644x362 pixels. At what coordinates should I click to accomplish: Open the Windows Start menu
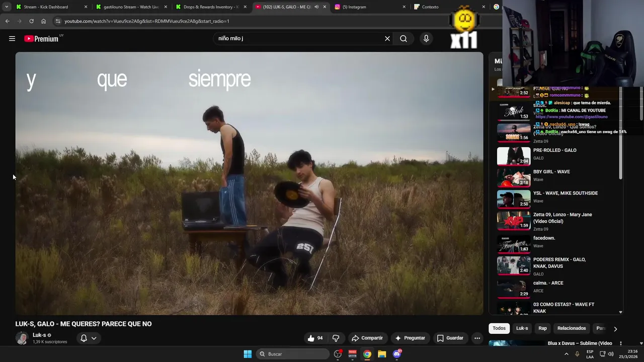click(x=248, y=354)
